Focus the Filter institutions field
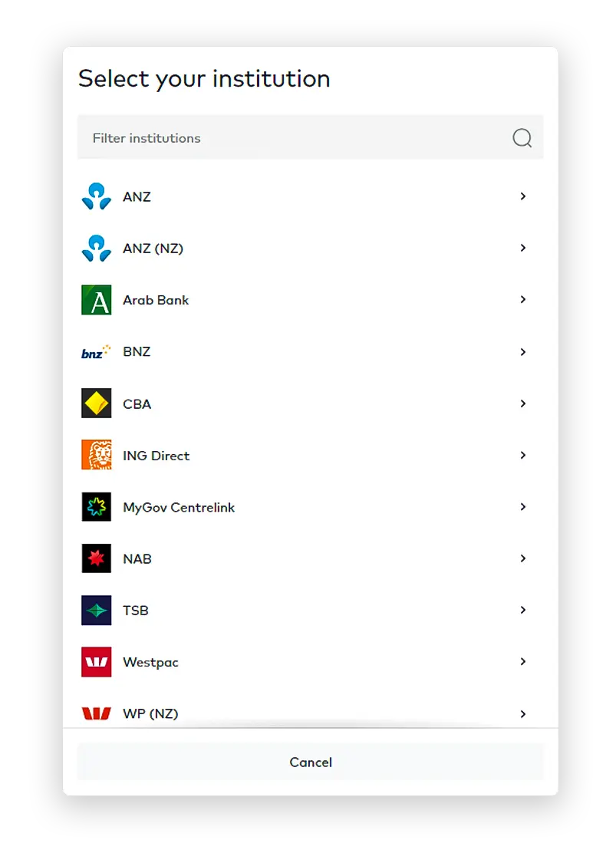 (x=310, y=137)
